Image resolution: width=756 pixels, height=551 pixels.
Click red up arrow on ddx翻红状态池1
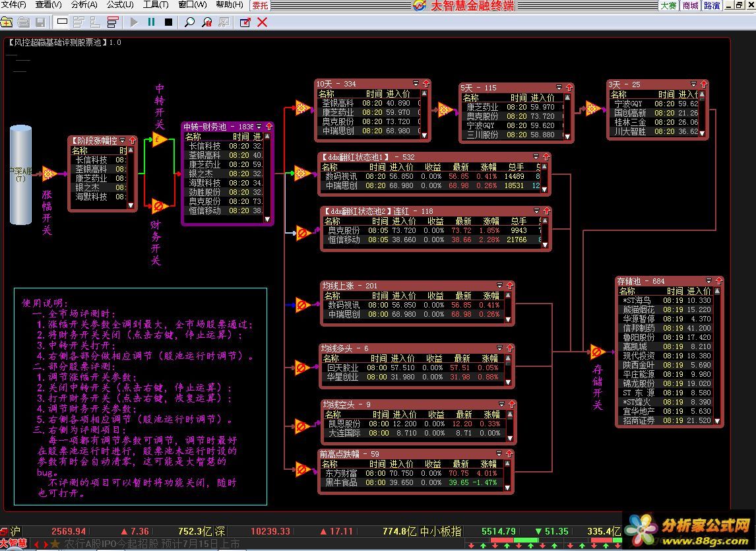(546, 157)
